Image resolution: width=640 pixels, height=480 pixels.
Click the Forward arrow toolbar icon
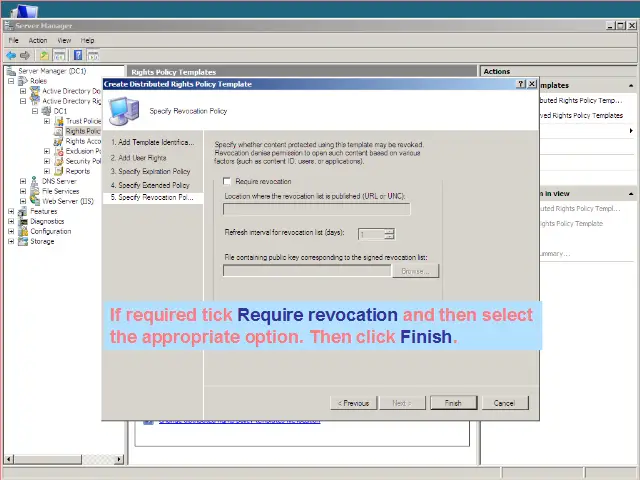26,55
